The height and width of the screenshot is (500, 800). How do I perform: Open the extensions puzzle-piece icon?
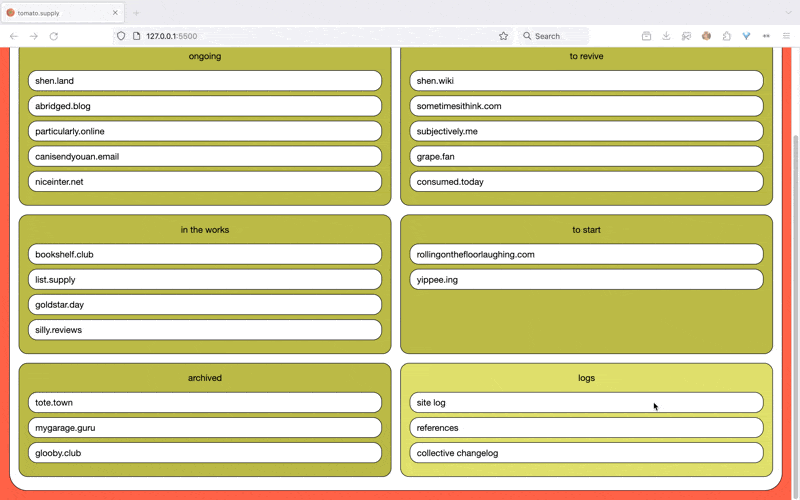pyautogui.click(x=726, y=36)
